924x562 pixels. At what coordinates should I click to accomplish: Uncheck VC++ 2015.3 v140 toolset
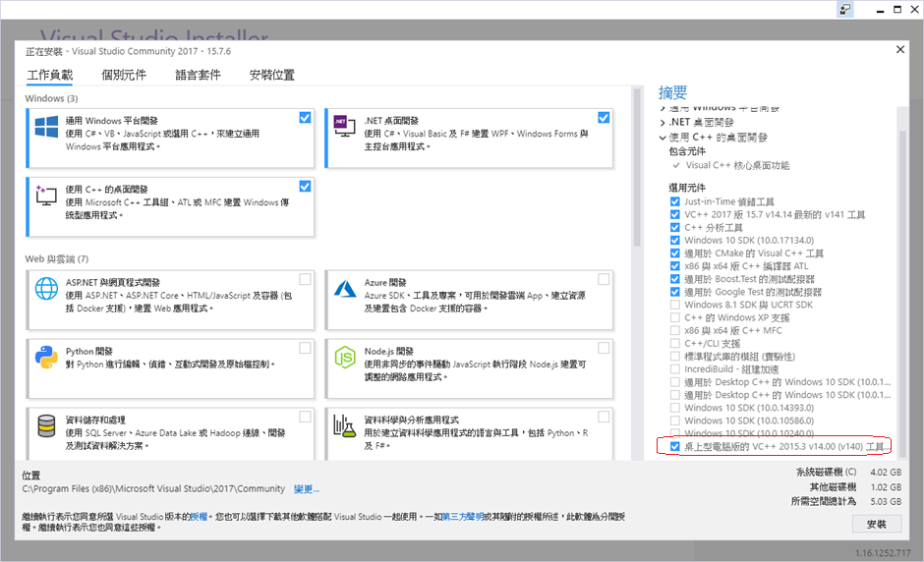tap(674, 446)
